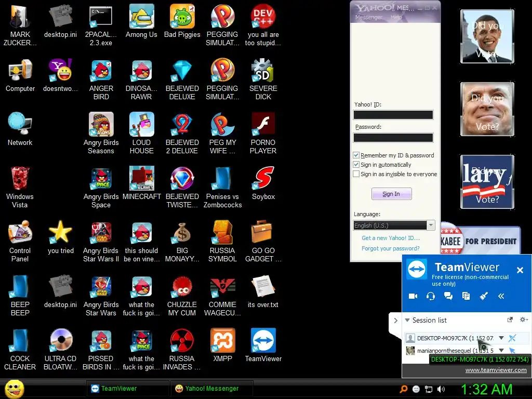Launch BEJEWED 2 DELUXE shortcut
Viewport: 532px width, 399px height.
pos(182,134)
